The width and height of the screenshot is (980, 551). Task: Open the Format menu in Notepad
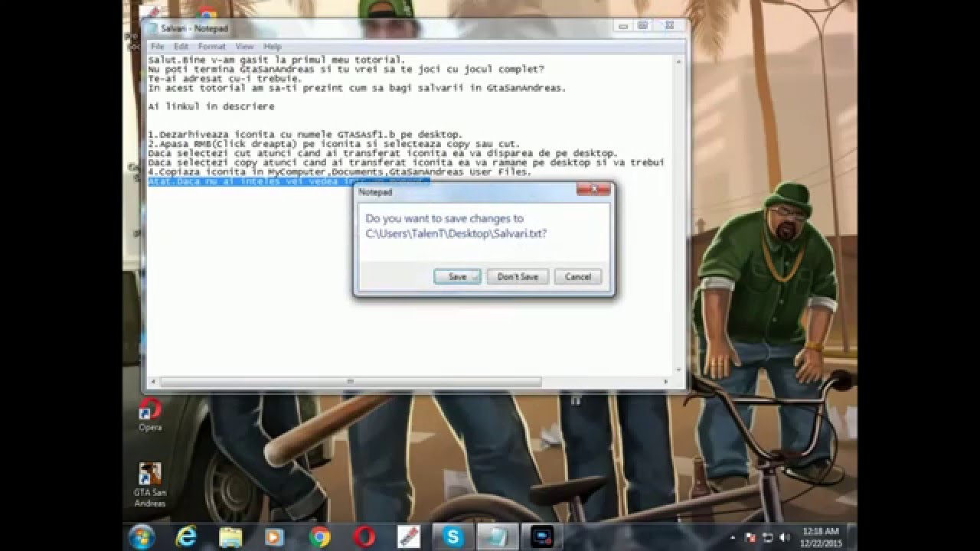click(212, 47)
